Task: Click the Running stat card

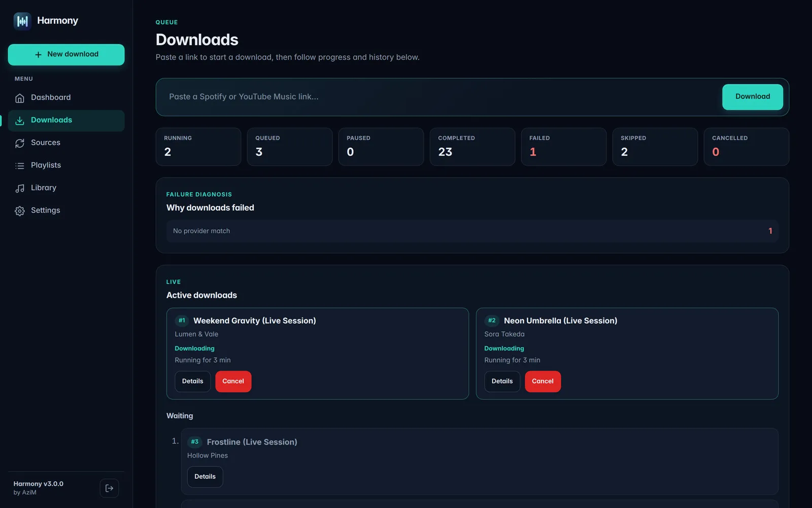Action: 198,147
